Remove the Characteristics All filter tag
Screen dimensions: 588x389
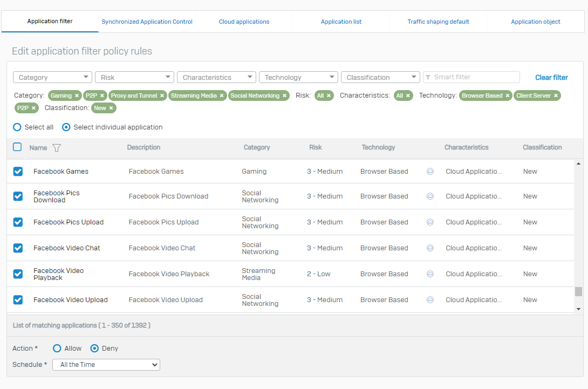click(x=408, y=95)
